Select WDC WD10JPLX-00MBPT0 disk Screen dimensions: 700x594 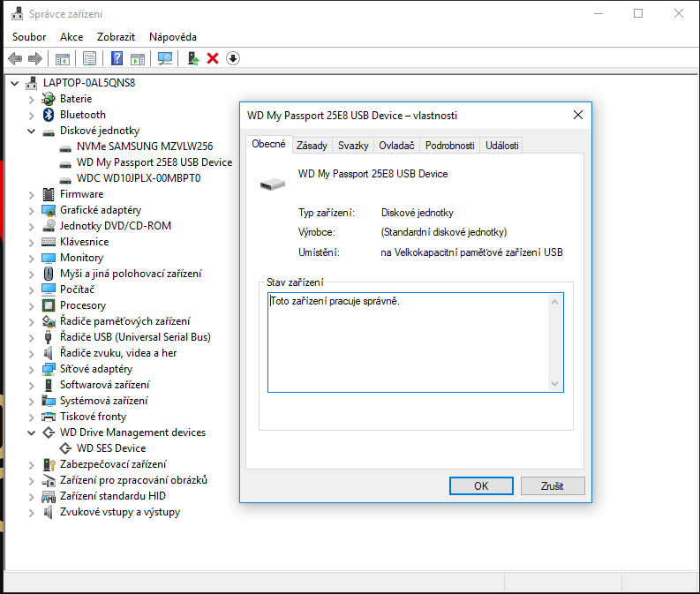[139, 178]
